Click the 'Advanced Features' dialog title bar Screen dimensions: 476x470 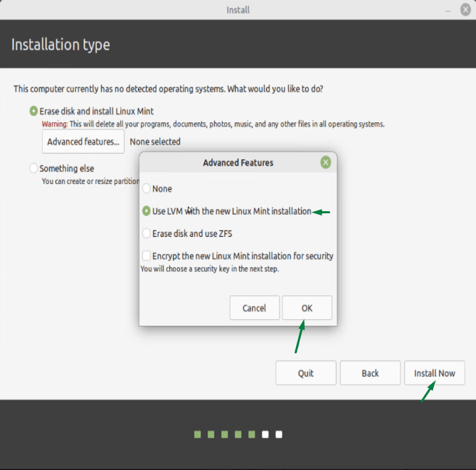(238, 162)
